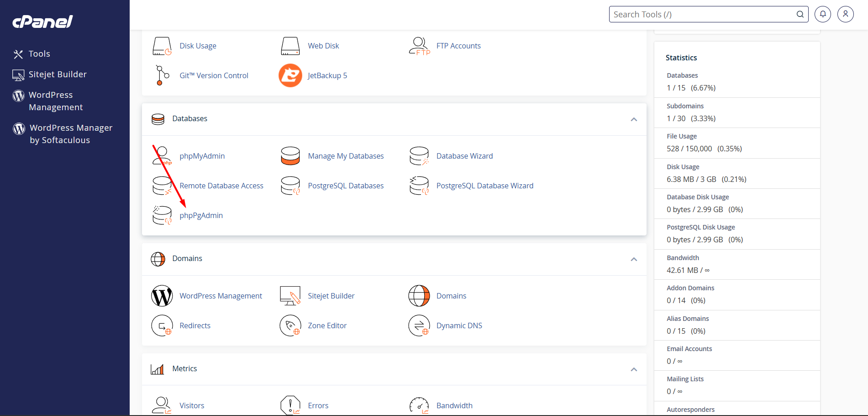
Task: Open the Visitors link
Action: tap(192, 405)
